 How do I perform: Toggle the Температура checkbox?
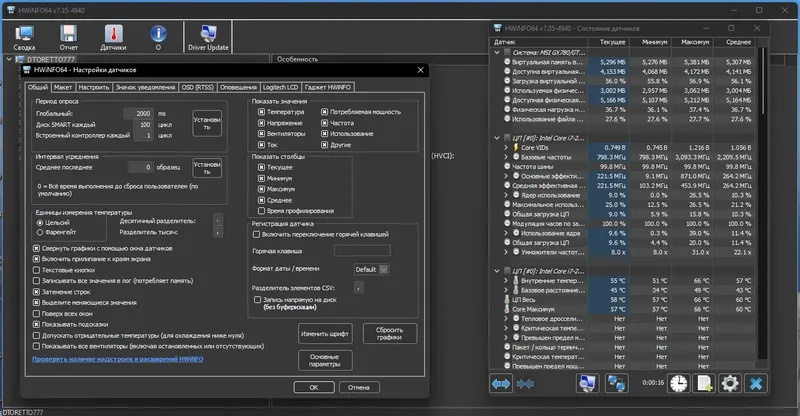point(261,112)
